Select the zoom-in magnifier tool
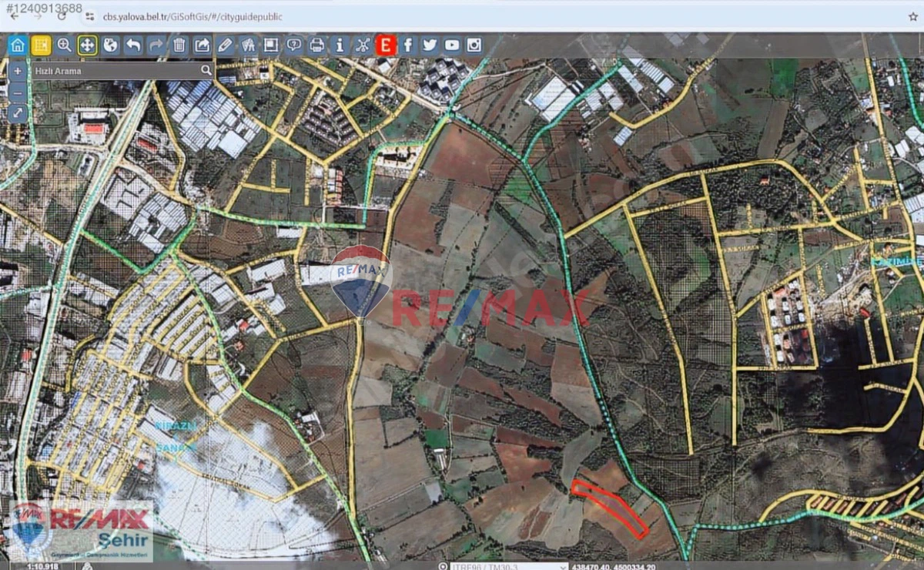The image size is (924, 570). (x=64, y=45)
